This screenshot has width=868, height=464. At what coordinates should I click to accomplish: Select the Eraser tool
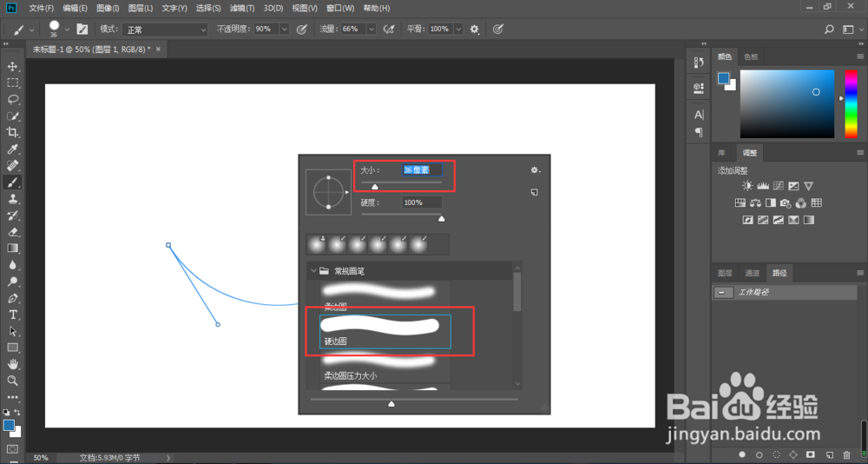coord(13,232)
